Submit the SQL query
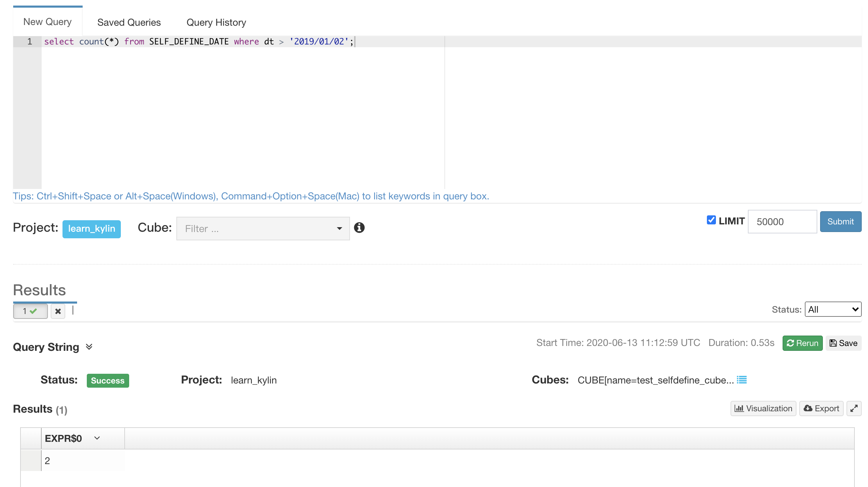The image size is (868, 487). click(x=840, y=222)
